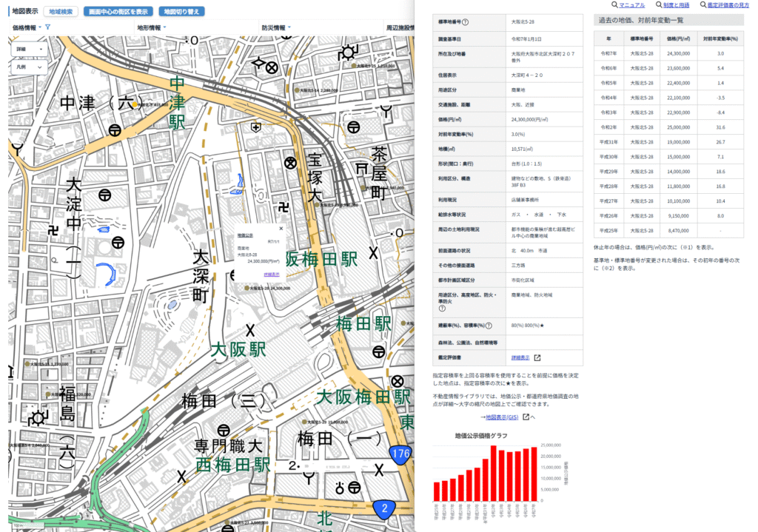This screenshot has width=758, height=532.
Task: Click the blue route 2 shield marker
Action: [383, 508]
